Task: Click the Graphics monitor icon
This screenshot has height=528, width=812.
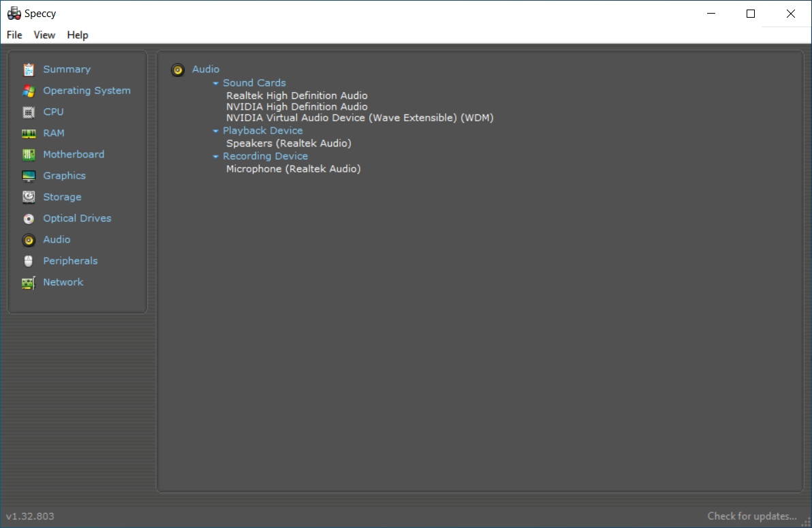Action: [29, 176]
